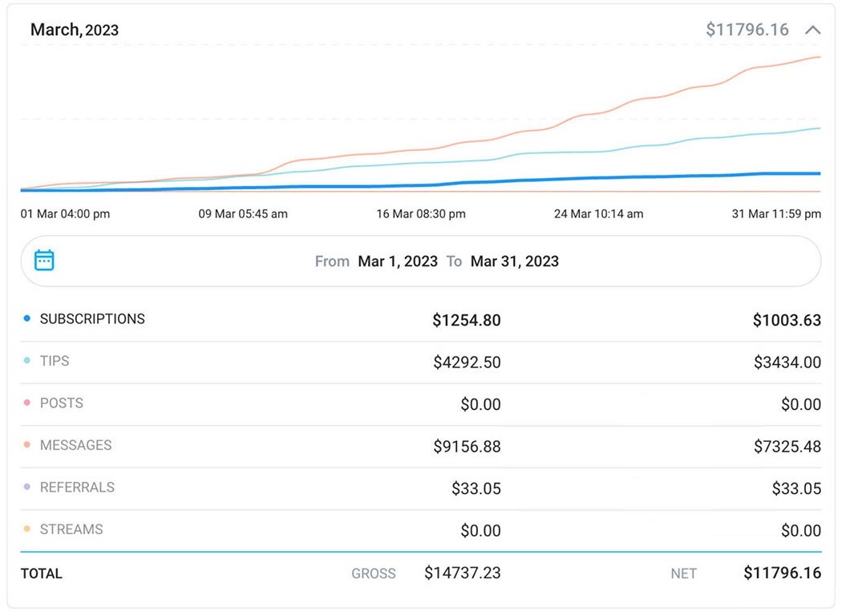Screen dimensions: 854x616
Task: Select the SUBSCRIPTIONS row label
Action: click(x=92, y=319)
